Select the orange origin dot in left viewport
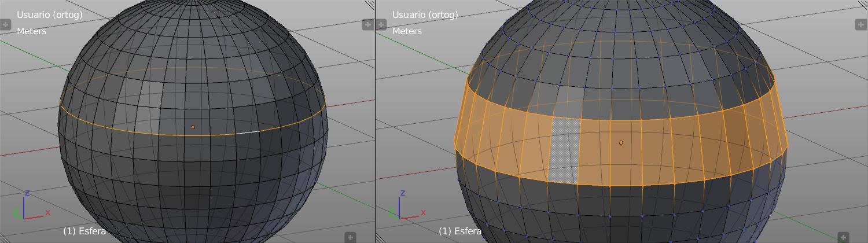 pyautogui.click(x=193, y=127)
